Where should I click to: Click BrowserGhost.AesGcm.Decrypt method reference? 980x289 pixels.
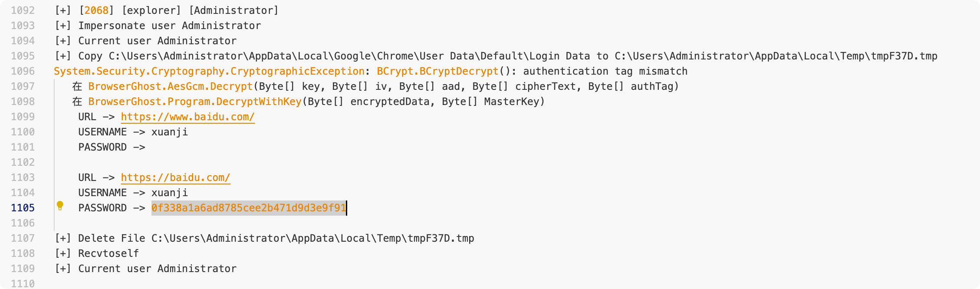pyautogui.click(x=170, y=86)
